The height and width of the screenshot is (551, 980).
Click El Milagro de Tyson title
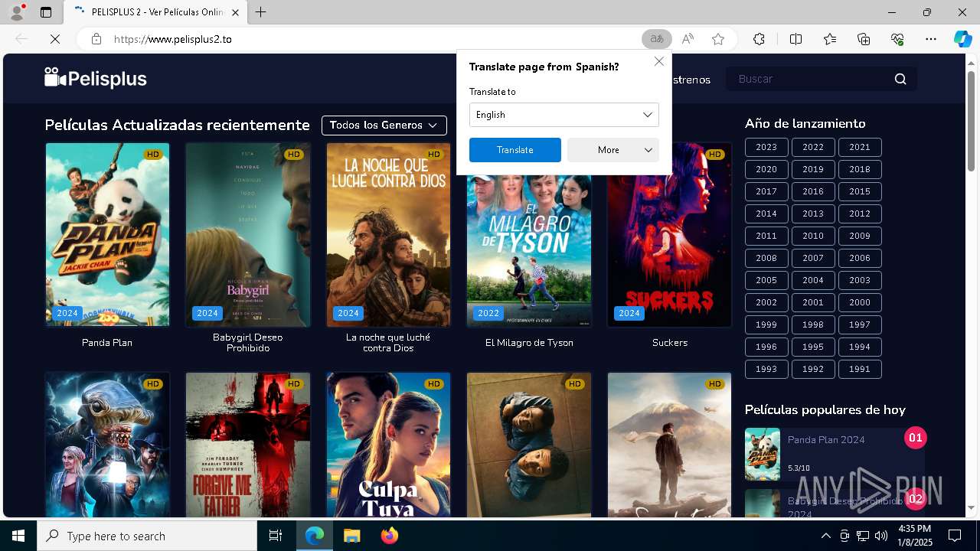pyautogui.click(x=529, y=343)
